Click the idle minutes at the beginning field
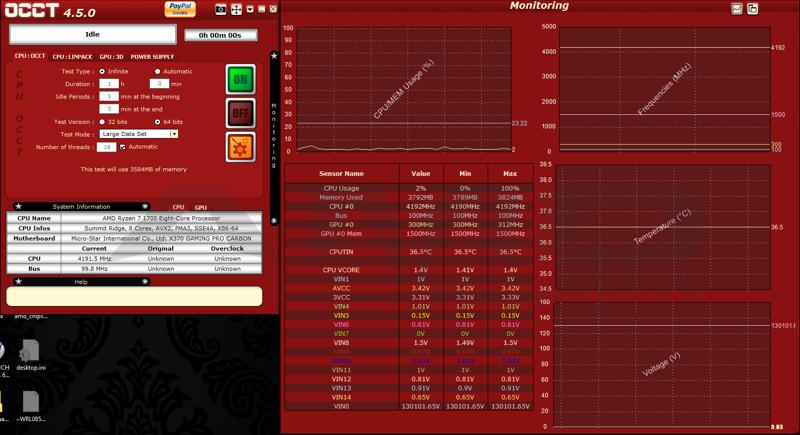Viewport: 800px width, 435px height. 109,96
